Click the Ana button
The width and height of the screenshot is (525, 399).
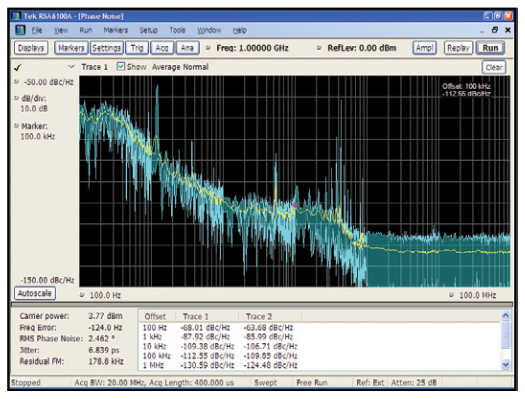[x=187, y=48]
